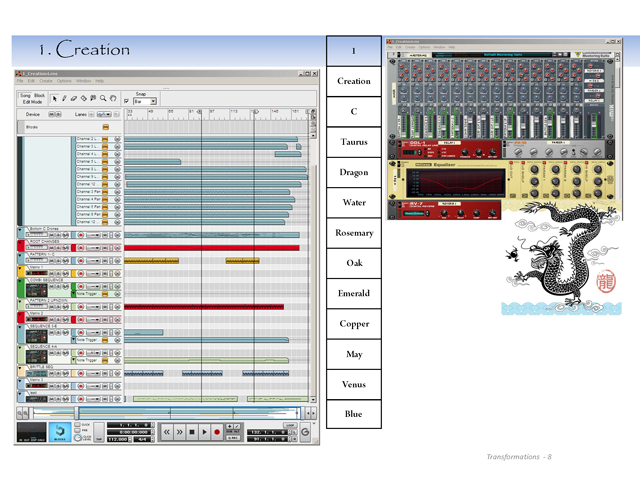Click the DDL-1 delay device name label

point(417,143)
